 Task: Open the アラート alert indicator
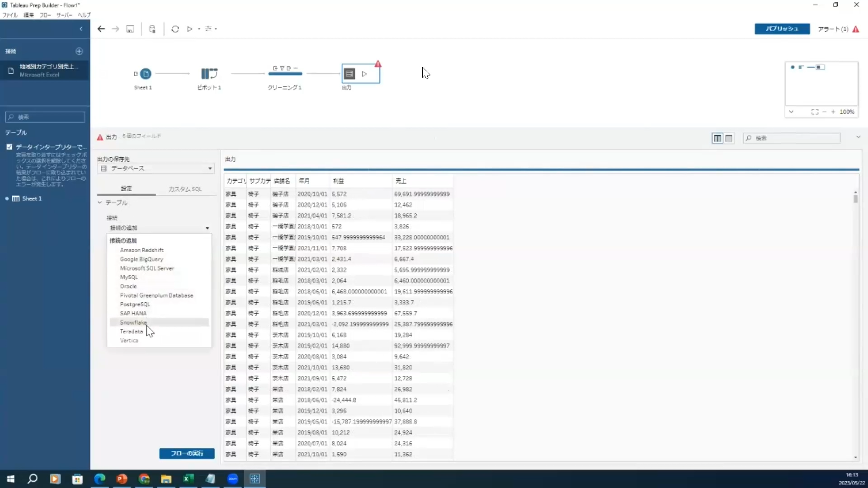pos(839,29)
